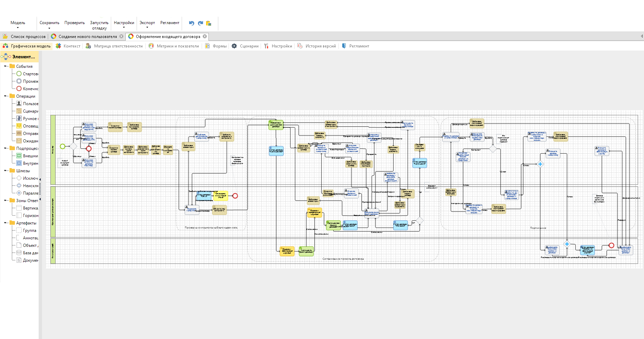The width and height of the screenshot is (644, 339).
Task: Open the Метрики и показатели view
Action: pos(174,46)
